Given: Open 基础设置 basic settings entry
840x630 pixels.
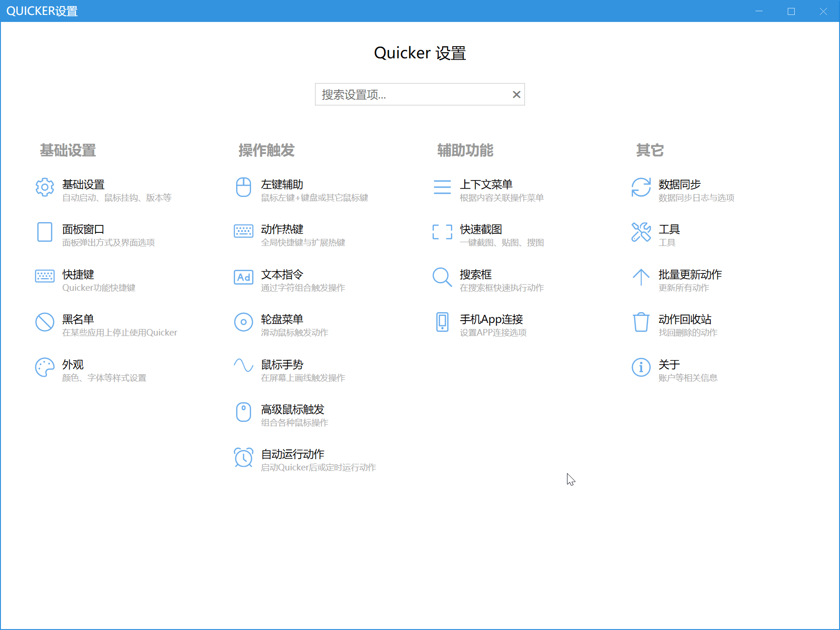Looking at the screenshot, I should 104,190.
